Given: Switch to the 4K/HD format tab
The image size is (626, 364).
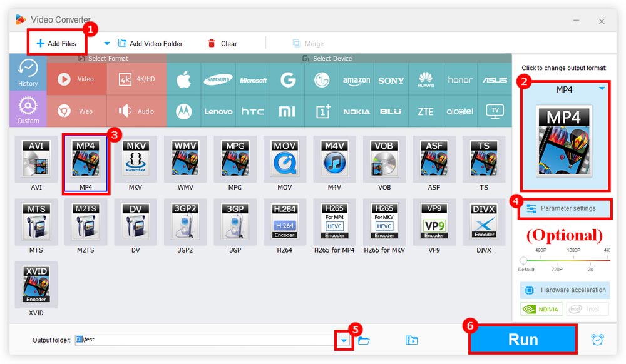Looking at the screenshot, I should point(136,79).
